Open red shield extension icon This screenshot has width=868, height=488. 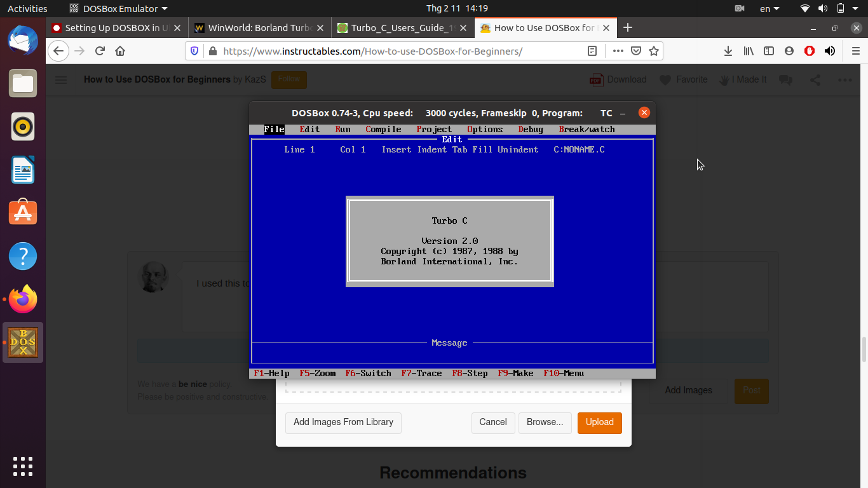[810, 51]
